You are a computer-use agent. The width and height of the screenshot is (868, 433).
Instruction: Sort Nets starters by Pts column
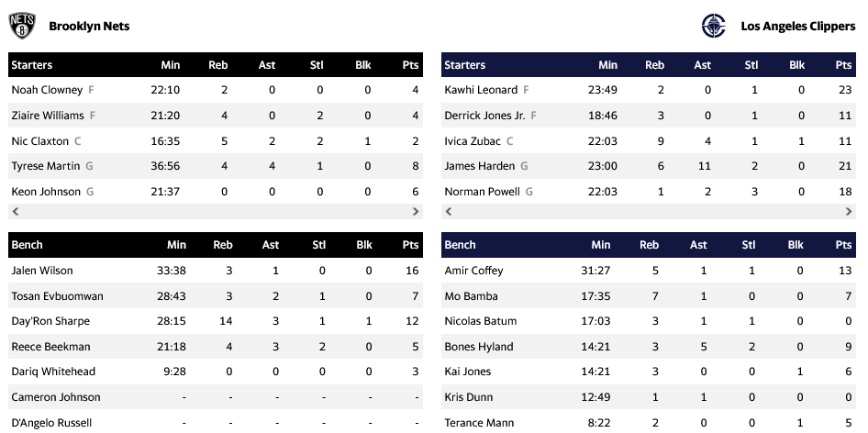(x=410, y=65)
